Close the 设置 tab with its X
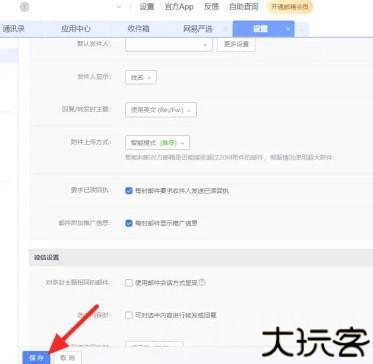 pos(288,29)
